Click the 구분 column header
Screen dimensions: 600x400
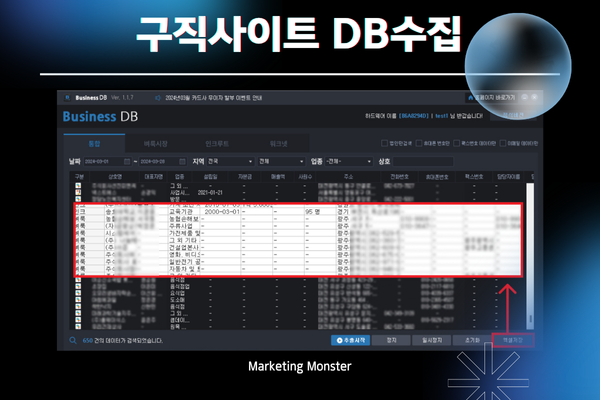click(79, 177)
